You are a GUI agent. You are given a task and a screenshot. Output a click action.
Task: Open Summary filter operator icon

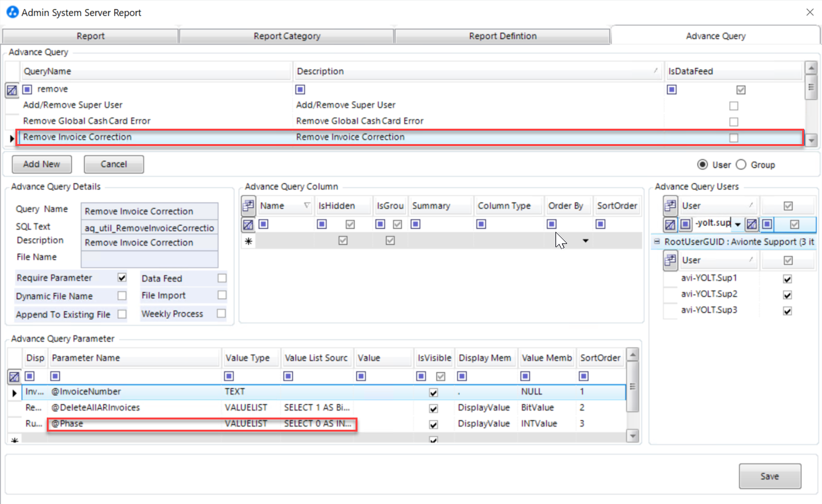click(416, 224)
